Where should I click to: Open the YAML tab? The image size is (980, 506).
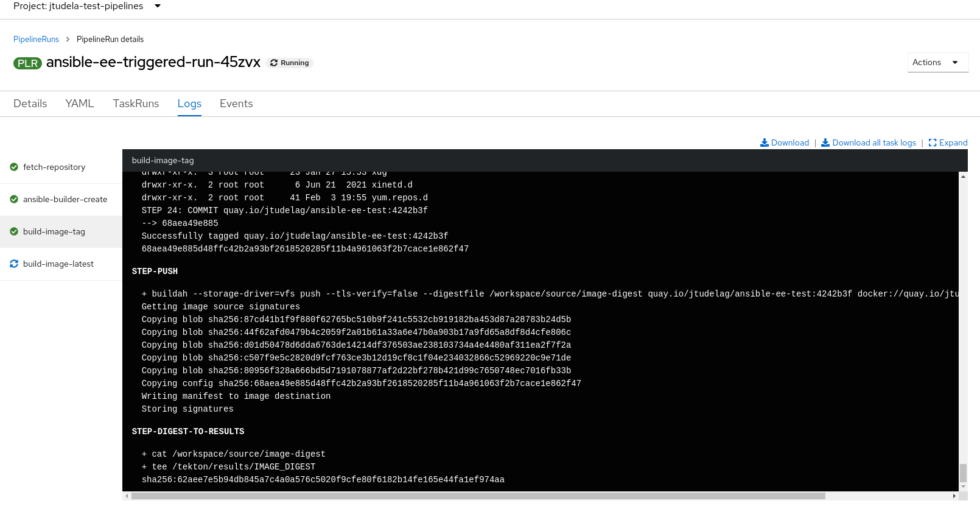(x=79, y=104)
